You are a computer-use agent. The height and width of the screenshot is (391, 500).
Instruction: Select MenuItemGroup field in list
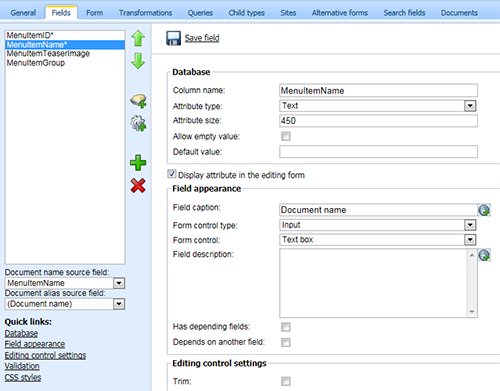(65, 63)
